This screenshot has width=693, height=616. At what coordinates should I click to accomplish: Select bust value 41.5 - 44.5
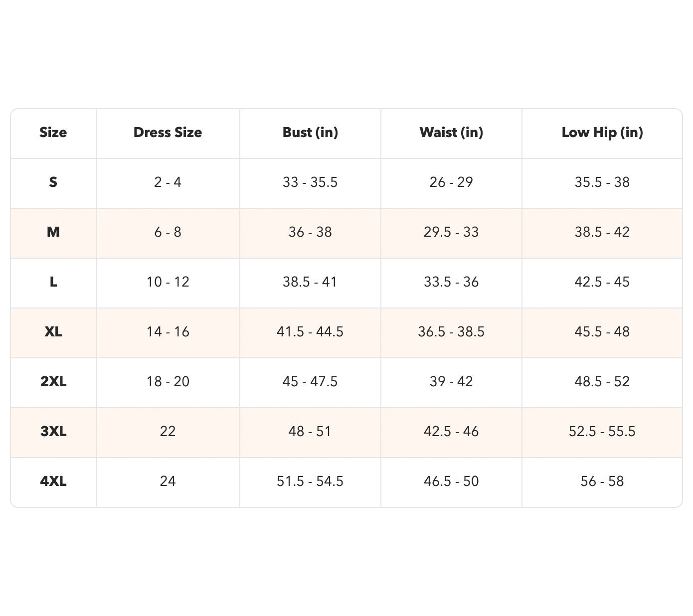(x=310, y=332)
